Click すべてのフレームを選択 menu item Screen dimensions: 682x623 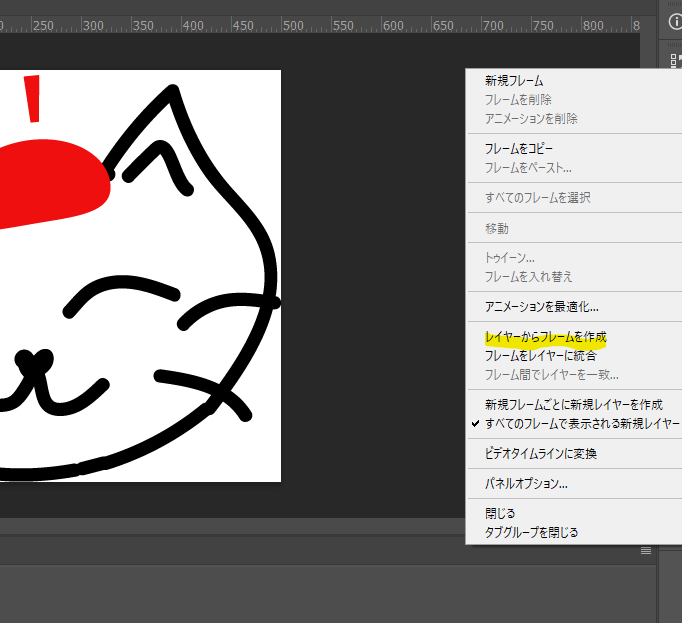pos(537,198)
